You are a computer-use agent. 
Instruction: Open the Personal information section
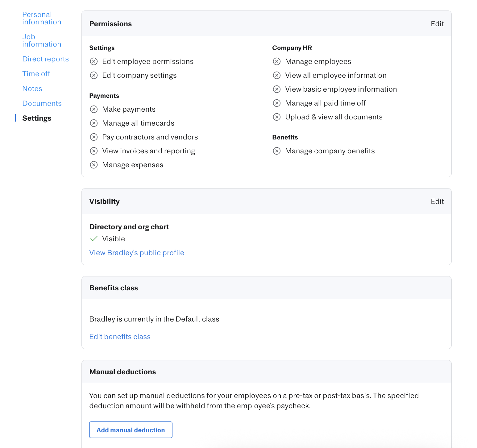click(x=42, y=18)
